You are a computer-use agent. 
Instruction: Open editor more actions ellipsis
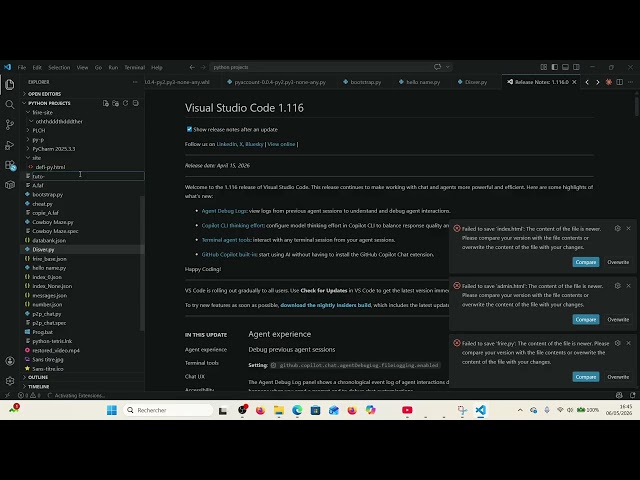click(x=630, y=82)
